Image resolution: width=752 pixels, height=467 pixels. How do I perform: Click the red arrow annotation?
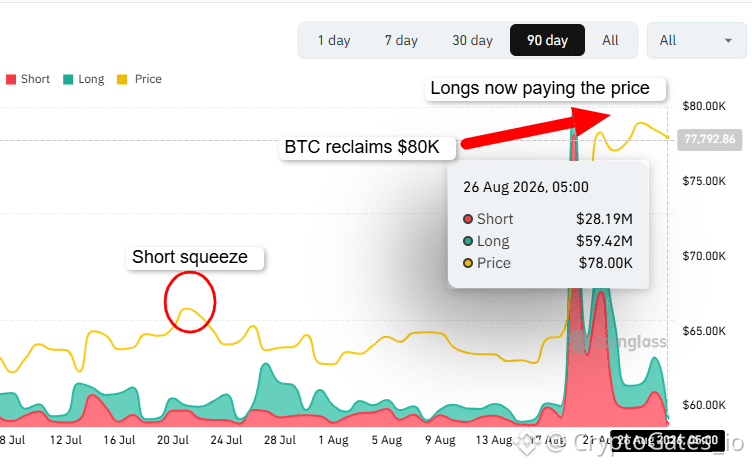[x=536, y=128]
